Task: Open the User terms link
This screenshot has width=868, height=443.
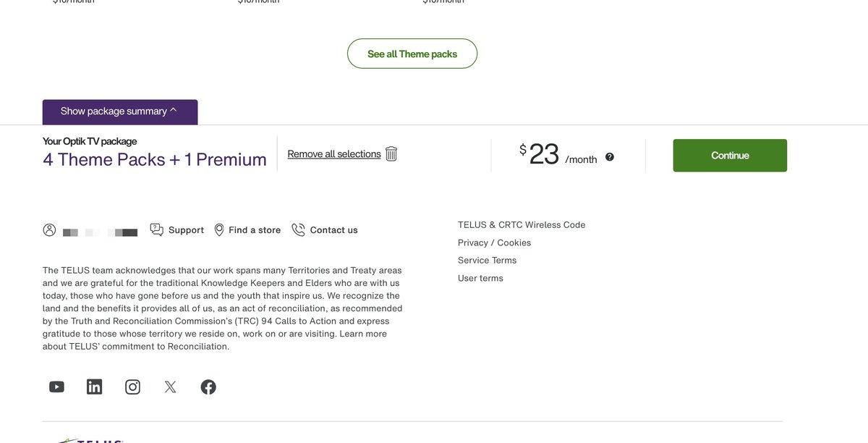Action: [x=480, y=279]
